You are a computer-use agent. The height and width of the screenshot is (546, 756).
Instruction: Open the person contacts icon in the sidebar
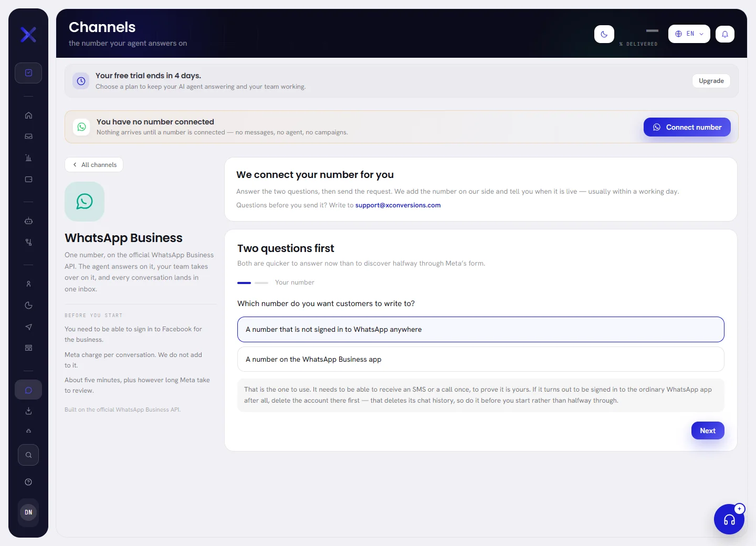(28, 284)
